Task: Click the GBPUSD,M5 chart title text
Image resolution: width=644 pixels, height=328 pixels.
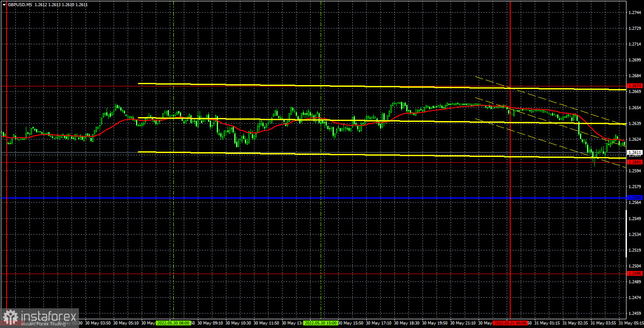Action: (x=20, y=4)
